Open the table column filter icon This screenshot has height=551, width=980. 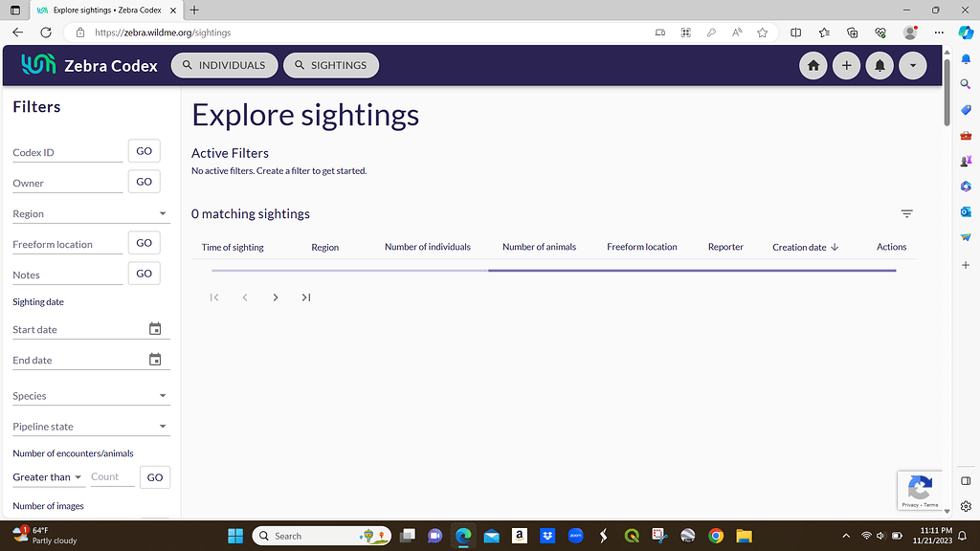(x=907, y=213)
